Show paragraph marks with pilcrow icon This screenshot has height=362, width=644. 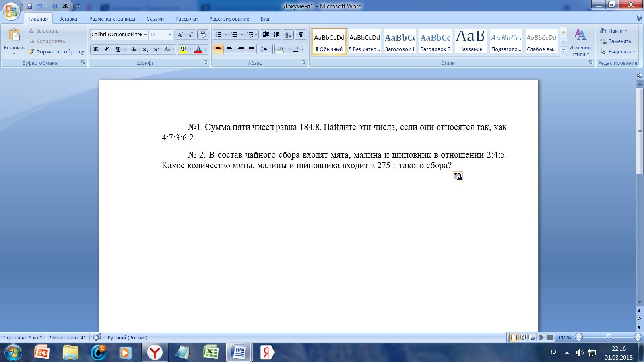tap(301, 35)
